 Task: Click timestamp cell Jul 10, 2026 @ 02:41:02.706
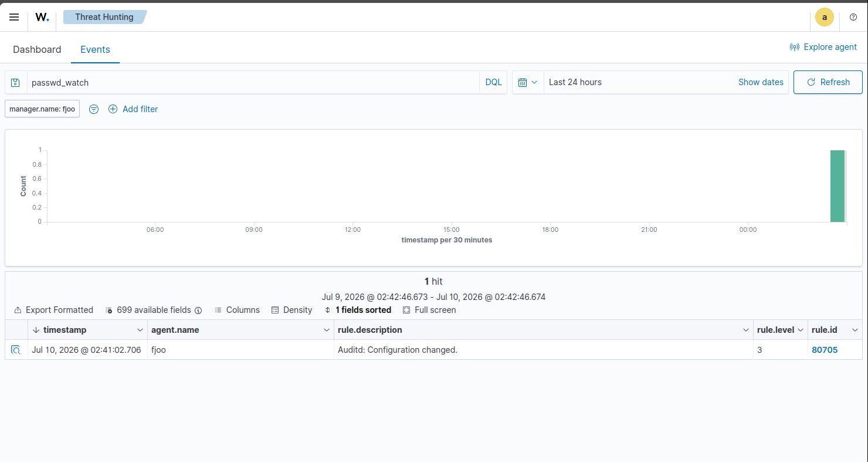pos(86,350)
